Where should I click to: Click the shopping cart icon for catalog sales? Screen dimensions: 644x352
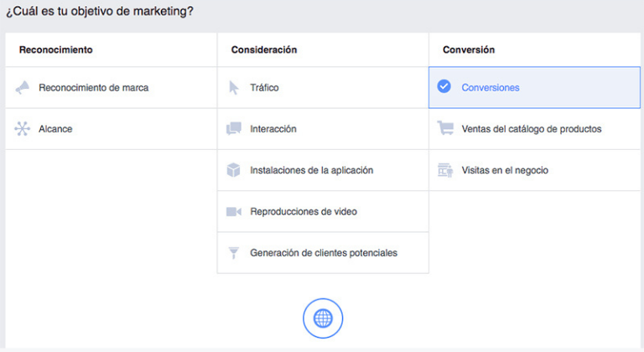coord(445,129)
